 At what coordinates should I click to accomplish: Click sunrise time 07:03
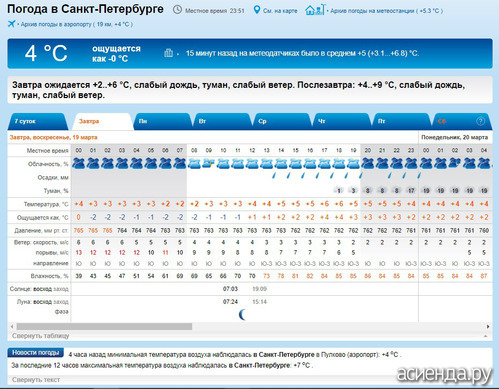230,289
